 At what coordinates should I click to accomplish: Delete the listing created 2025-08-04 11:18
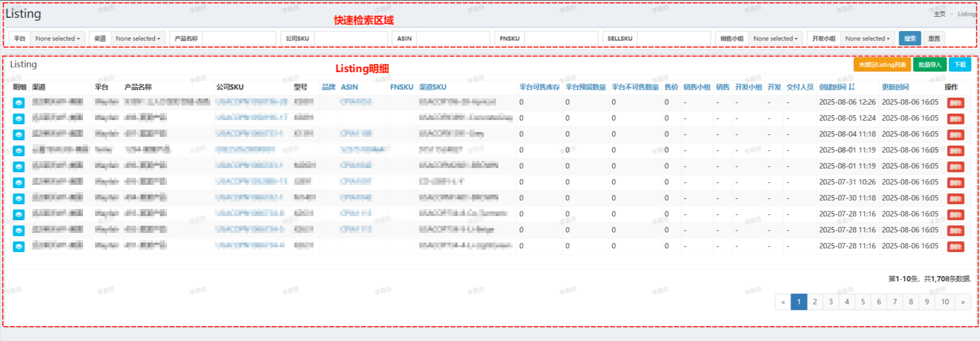(x=956, y=135)
